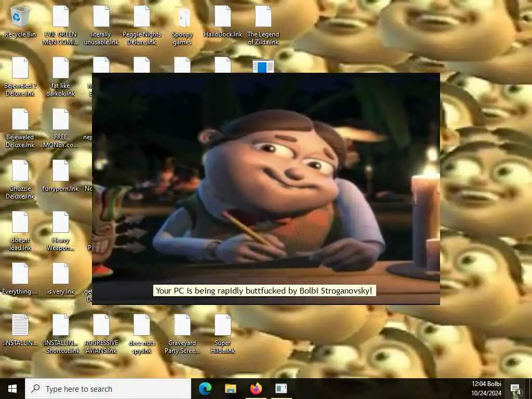Select Graveyard Party Scree... shortcut
Screen dimensions: 532x399
(182, 335)
